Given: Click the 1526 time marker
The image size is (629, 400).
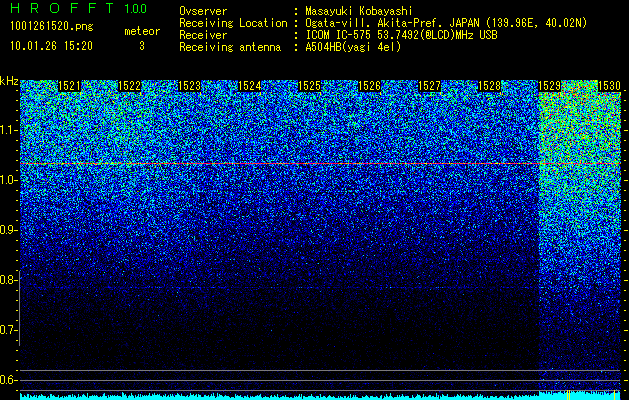Looking at the screenshot, I should (x=369, y=86).
